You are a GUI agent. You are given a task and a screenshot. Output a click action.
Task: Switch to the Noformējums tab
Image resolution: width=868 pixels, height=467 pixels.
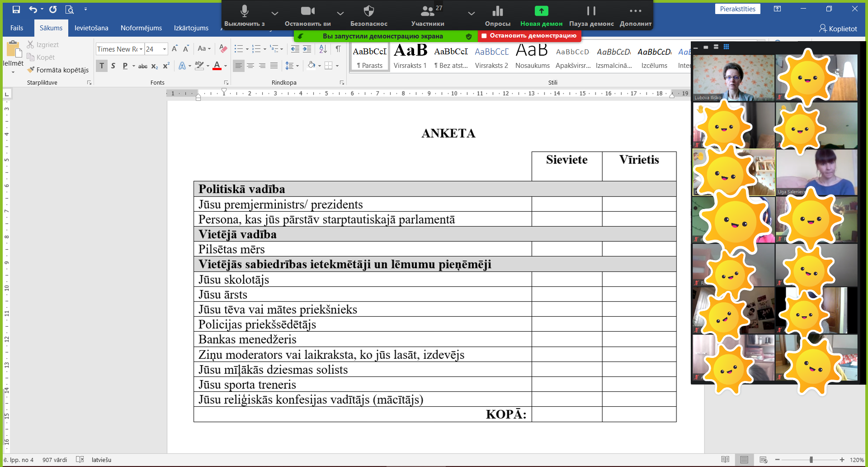point(141,28)
